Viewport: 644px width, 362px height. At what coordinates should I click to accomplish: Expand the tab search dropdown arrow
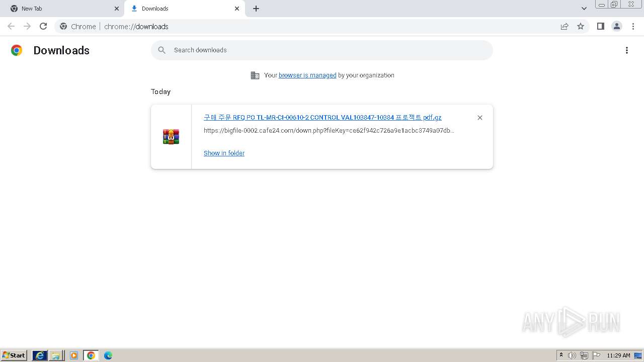[584, 9]
